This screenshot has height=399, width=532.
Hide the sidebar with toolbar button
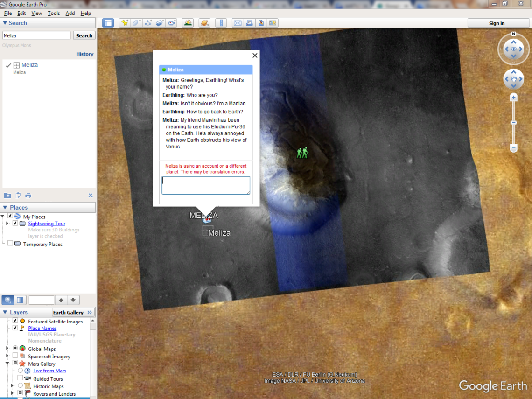[108, 23]
